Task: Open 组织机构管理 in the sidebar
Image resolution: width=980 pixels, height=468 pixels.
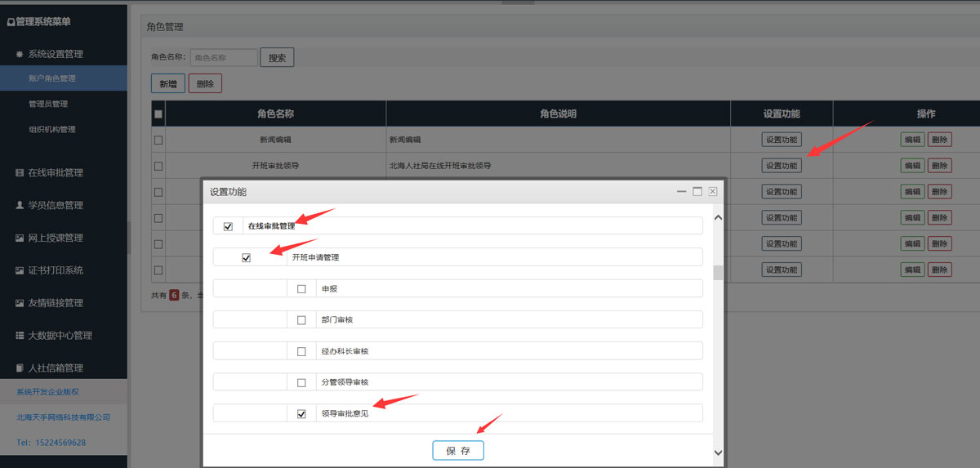Action: click(51, 129)
